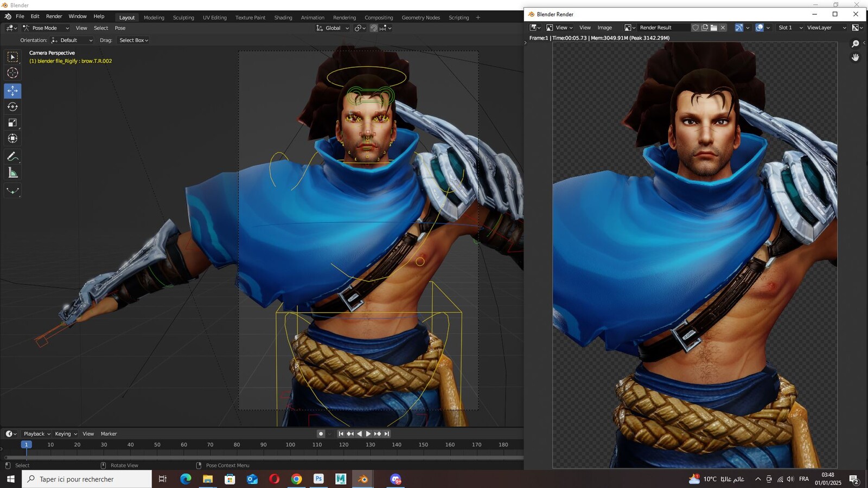Screen dimensions: 868x488
Task: Activate the 3D Cursor tool
Action: coord(12,73)
